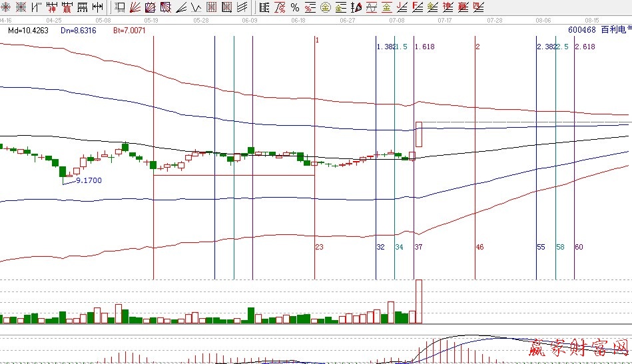The image size is (632, 364).
Task: Click the 2.618 time line label
Action: pyautogui.click(x=584, y=47)
